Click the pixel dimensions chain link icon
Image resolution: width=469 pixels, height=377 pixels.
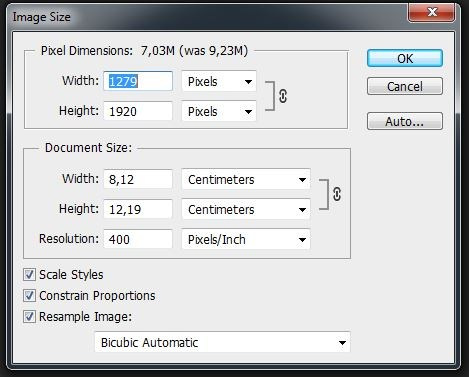coord(283,96)
